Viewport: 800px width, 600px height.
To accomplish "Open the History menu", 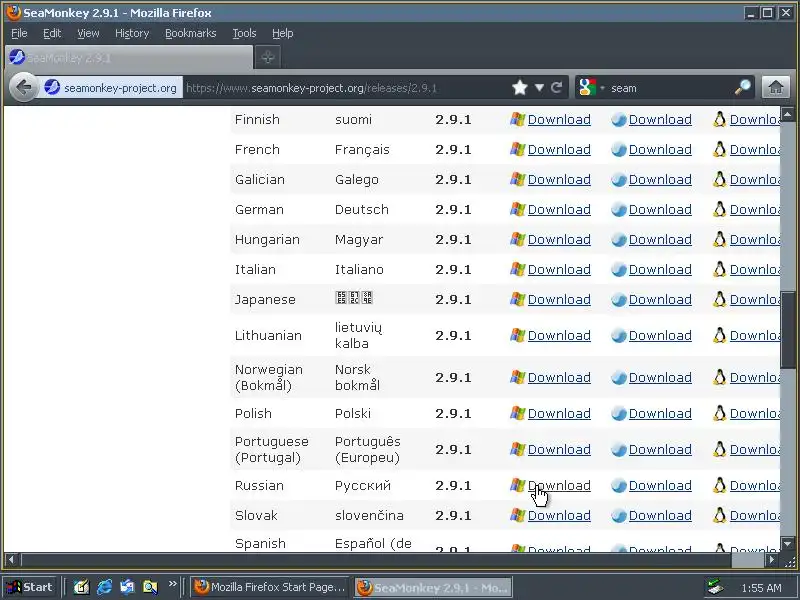I will coord(132,33).
